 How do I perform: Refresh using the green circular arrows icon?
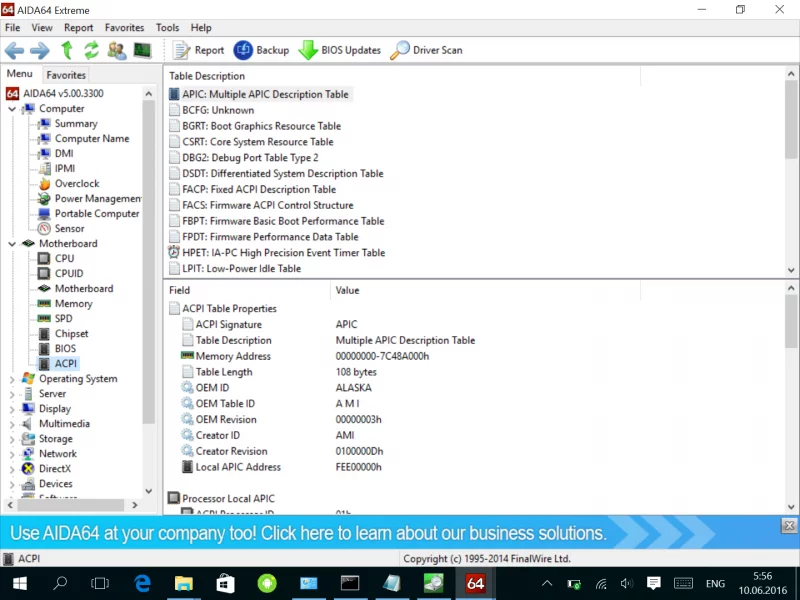[x=91, y=50]
